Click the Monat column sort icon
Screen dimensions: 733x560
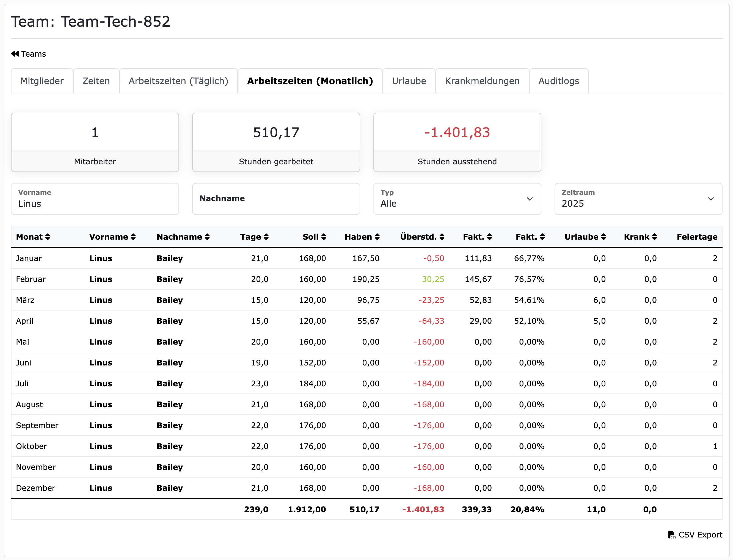tap(48, 237)
